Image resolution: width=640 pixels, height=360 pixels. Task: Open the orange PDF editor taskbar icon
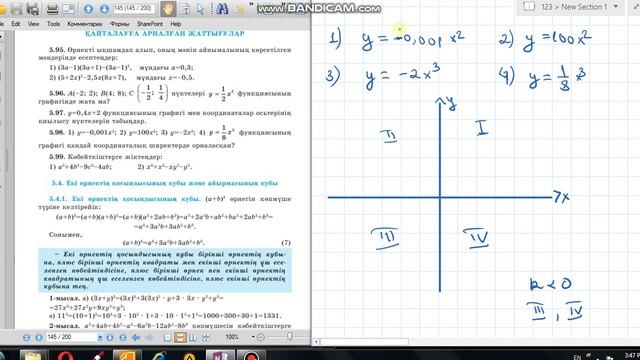[x=127, y=355]
